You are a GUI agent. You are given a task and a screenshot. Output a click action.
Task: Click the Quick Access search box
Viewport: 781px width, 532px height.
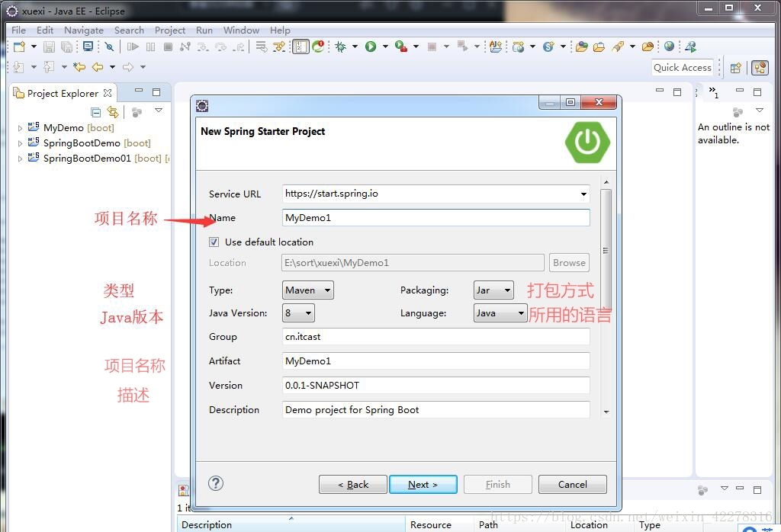[683, 68]
